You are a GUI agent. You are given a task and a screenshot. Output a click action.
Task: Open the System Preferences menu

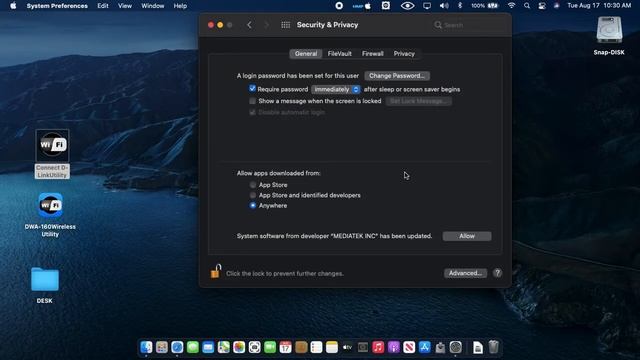[57, 6]
